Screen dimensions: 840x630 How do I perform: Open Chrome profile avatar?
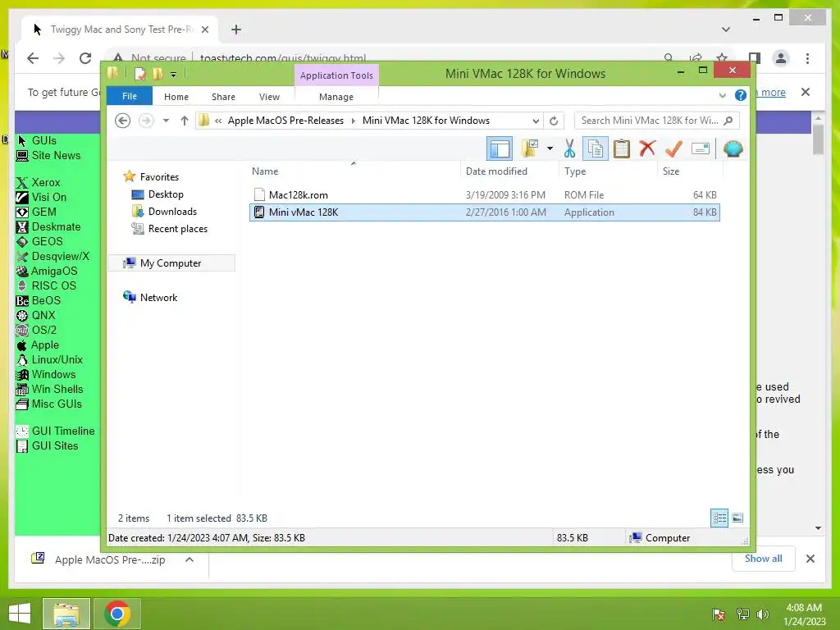pyautogui.click(x=781, y=58)
